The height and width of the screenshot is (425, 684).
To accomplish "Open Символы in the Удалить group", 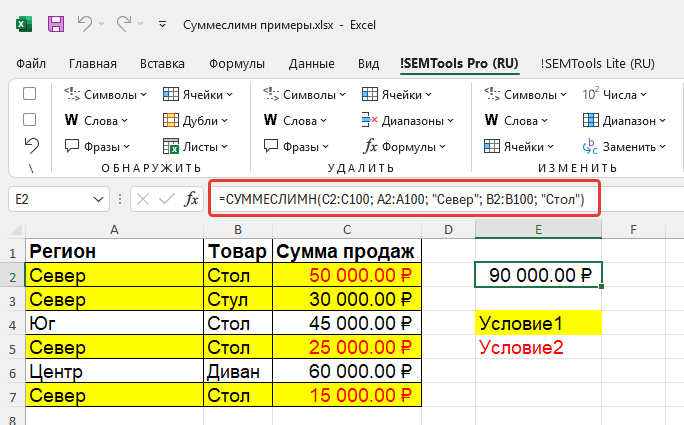I will click(x=304, y=94).
